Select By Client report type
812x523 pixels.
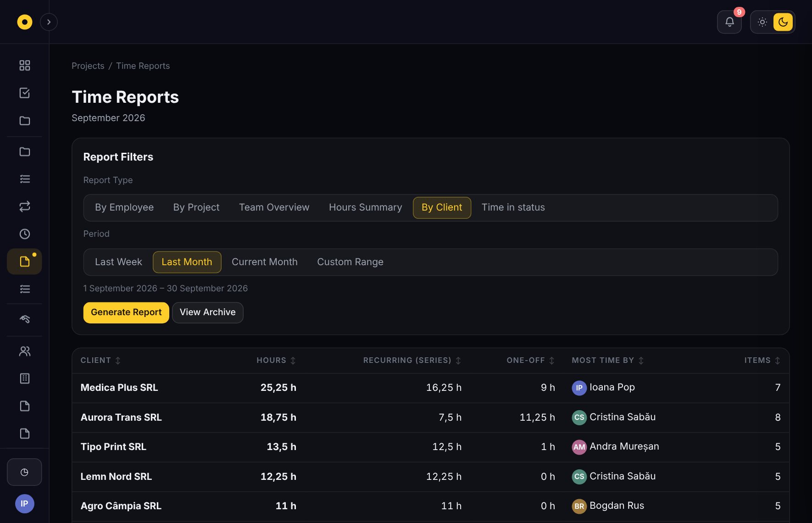click(442, 207)
